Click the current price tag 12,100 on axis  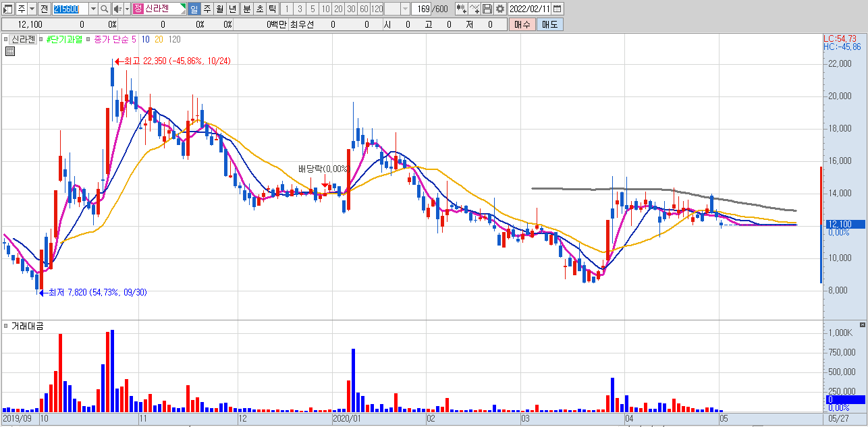click(845, 224)
